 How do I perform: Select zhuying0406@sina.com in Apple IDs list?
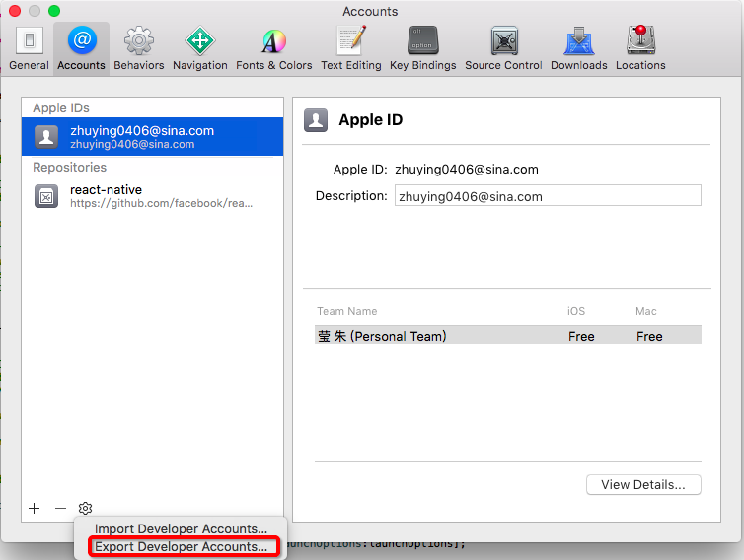[152, 137]
